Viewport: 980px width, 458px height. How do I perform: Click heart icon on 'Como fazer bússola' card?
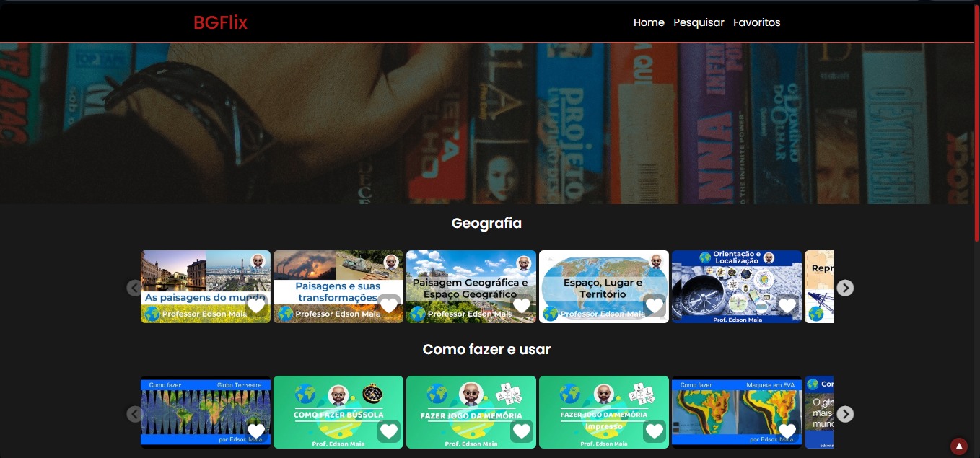pos(389,431)
